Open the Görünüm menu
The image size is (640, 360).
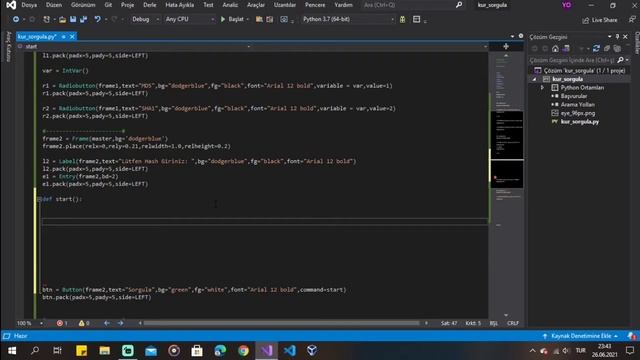point(83,5)
